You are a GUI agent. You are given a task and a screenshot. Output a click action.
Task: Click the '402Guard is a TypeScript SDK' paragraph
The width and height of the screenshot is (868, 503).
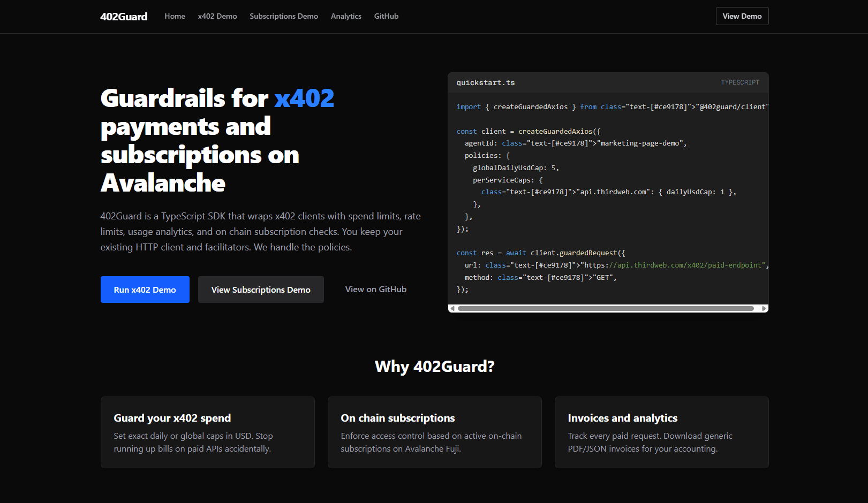[x=261, y=232]
